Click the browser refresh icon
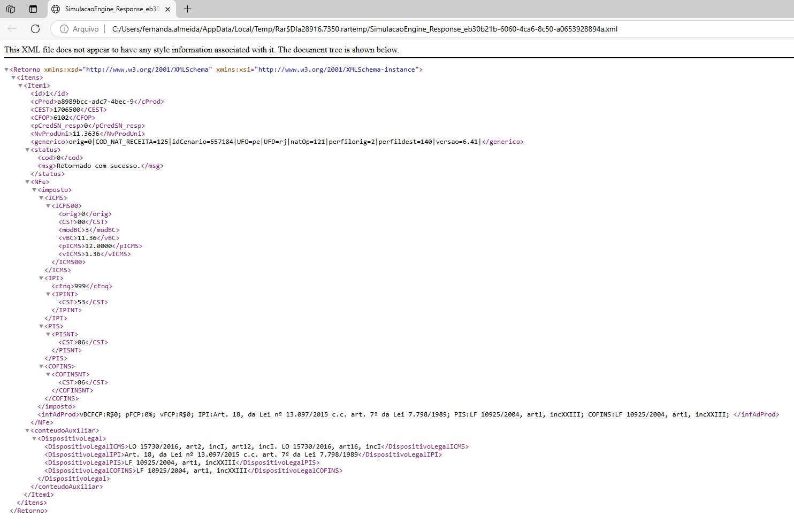This screenshot has width=794, height=532. (x=35, y=29)
